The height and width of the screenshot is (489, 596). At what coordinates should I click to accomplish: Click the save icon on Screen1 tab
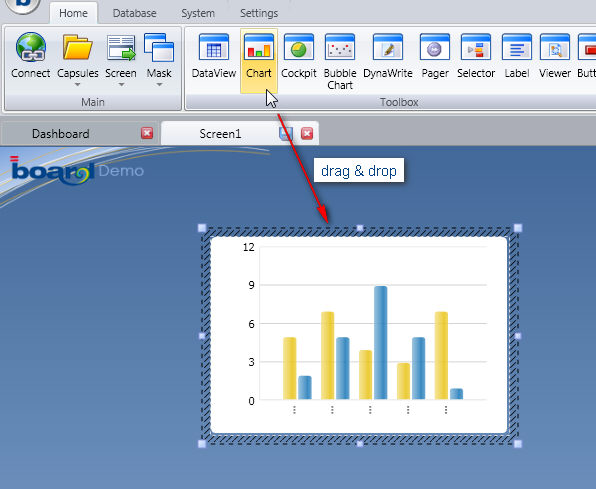pos(286,133)
